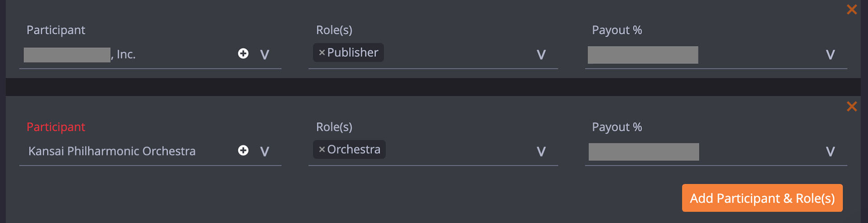The width and height of the screenshot is (868, 223).
Task: Expand the Roles dropdown containing Publisher
Action: 541,55
